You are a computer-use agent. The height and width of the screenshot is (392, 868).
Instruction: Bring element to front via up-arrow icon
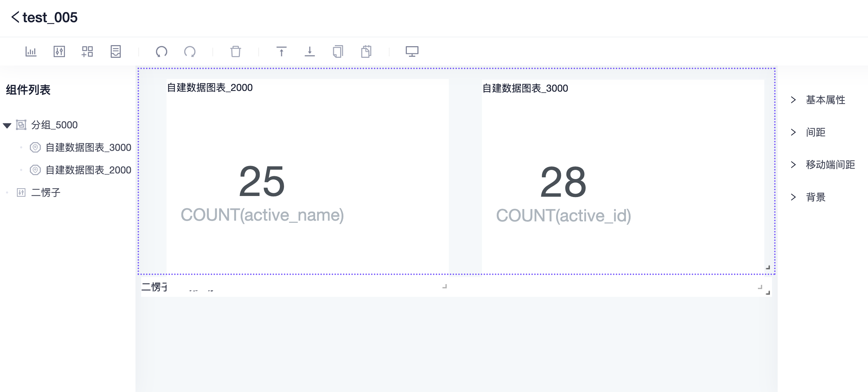(x=281, y=51)
